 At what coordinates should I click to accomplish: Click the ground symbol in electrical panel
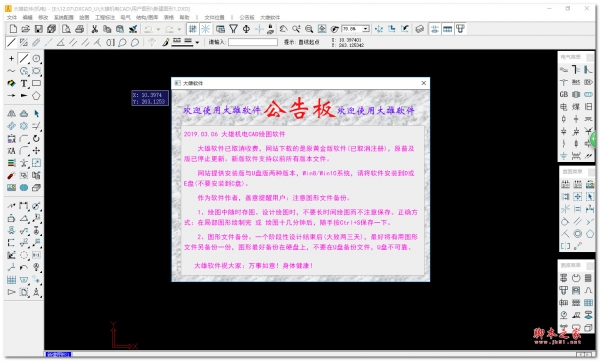(564, 156)
